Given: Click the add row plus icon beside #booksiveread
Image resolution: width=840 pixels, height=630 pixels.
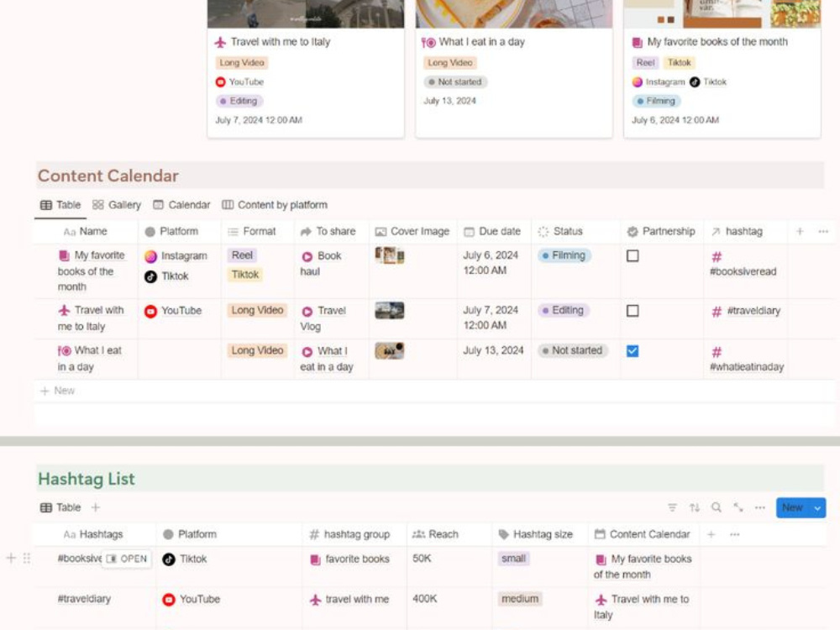Looking at the screenshot, I should click(x=11, y=559).
